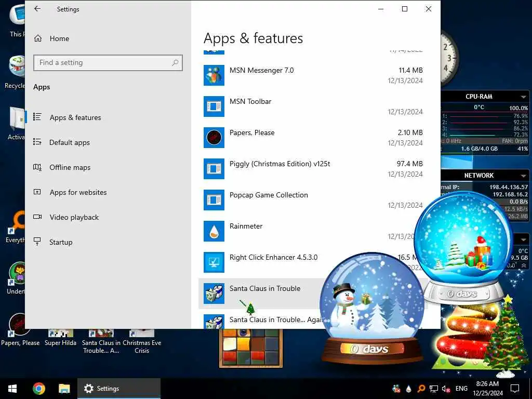The height and width of the screenshot is (399, 532).
Task: Open the Action Center notification icon
Action: click(x=515, y=389)
